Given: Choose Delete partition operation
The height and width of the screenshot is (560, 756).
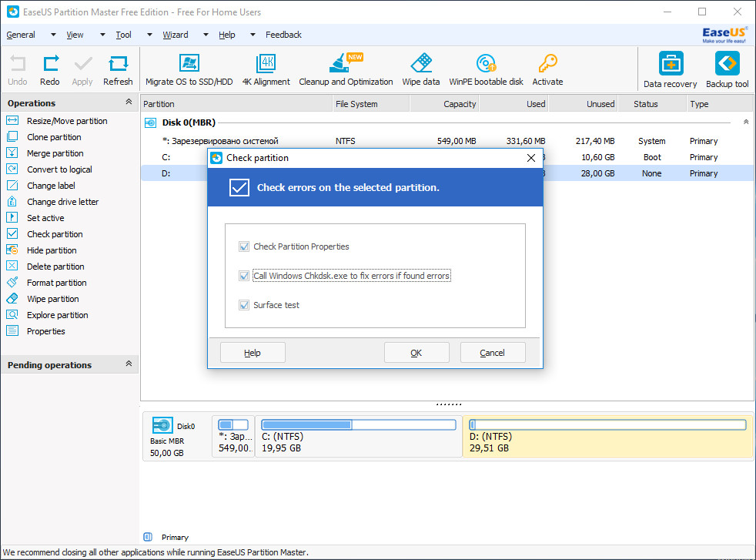Looking at the screenshot, I should pyautogui.click(x=55, y=267).
